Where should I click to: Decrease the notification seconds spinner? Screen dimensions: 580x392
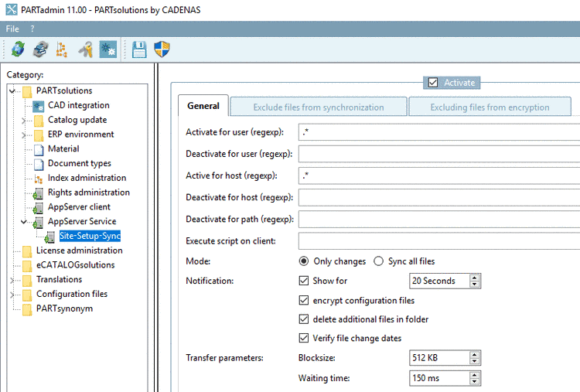[x=475, y=284]
